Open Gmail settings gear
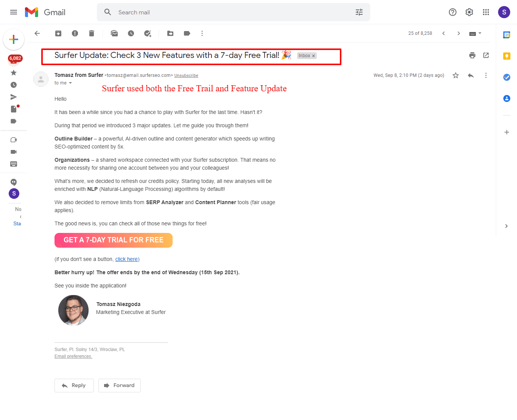 469,12
